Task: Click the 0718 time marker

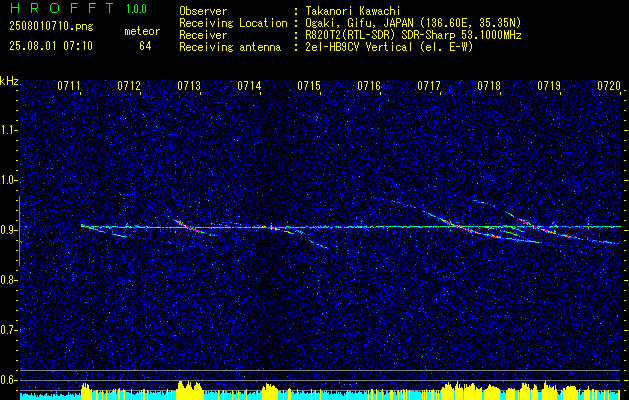Action: coord(489,85)
